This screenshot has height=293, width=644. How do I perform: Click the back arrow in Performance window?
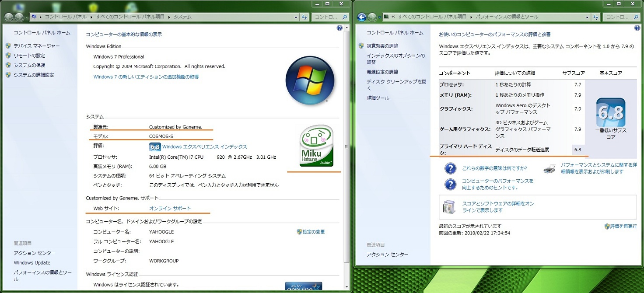(x=361, y=17)
